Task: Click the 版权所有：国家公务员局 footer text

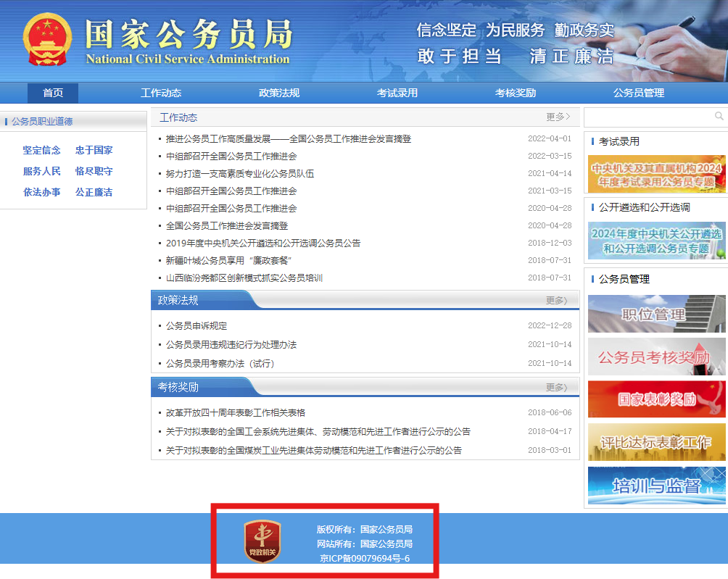Action: click(365, 529)
